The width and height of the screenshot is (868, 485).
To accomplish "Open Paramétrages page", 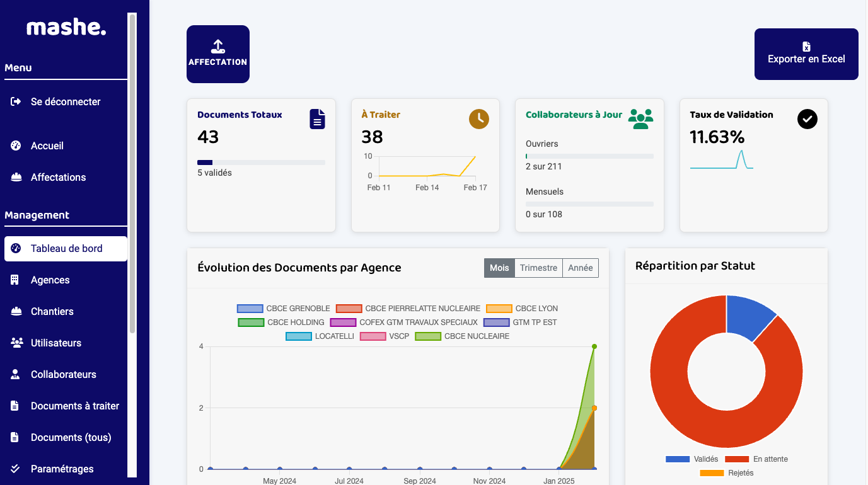I will [x=66, y=469].
